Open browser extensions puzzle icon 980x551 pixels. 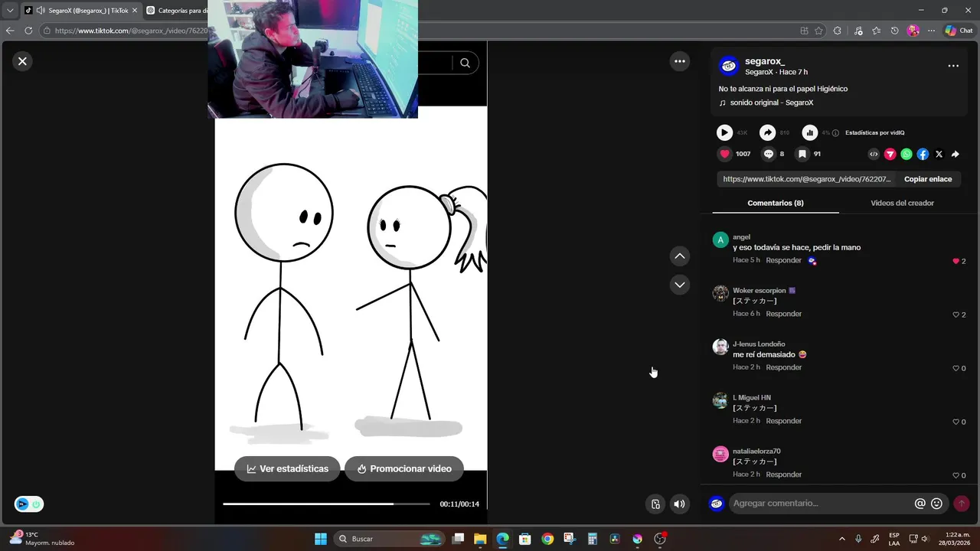pos(837,31)
